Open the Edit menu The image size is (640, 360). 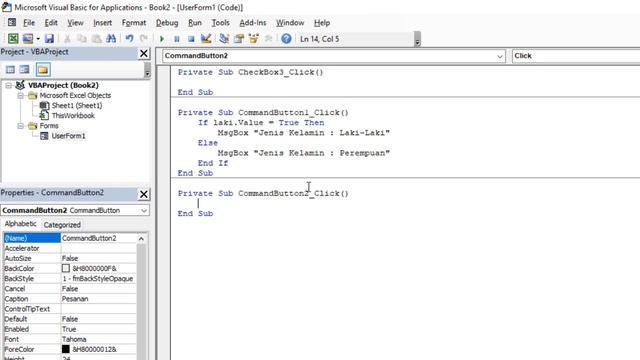coord(51,23)
